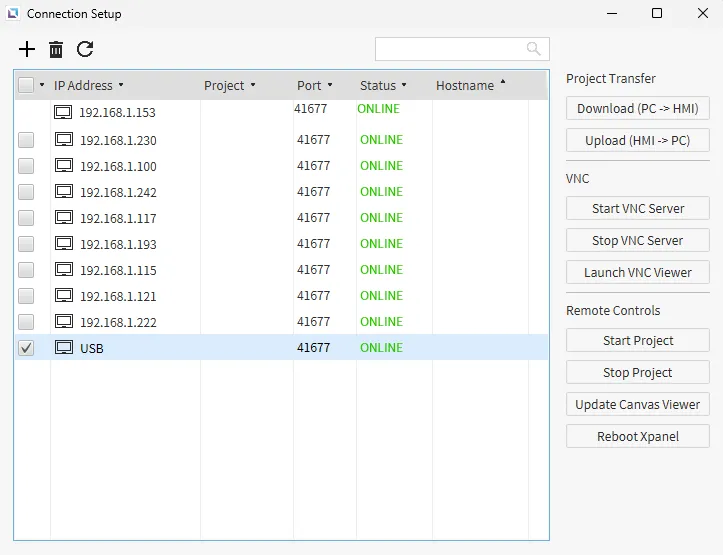Check the box for 192.168.1.230
Viewport: 723px width, 555px height.
[x=26, y=140]
